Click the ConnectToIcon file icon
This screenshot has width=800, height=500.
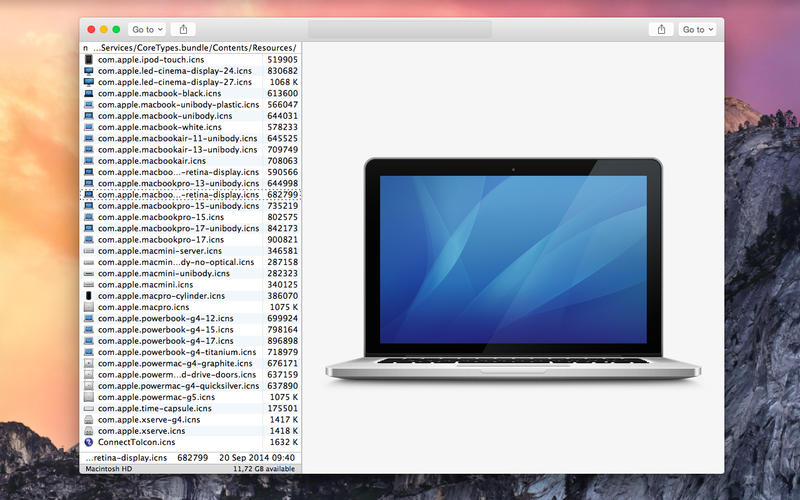(x=89, y=442)
